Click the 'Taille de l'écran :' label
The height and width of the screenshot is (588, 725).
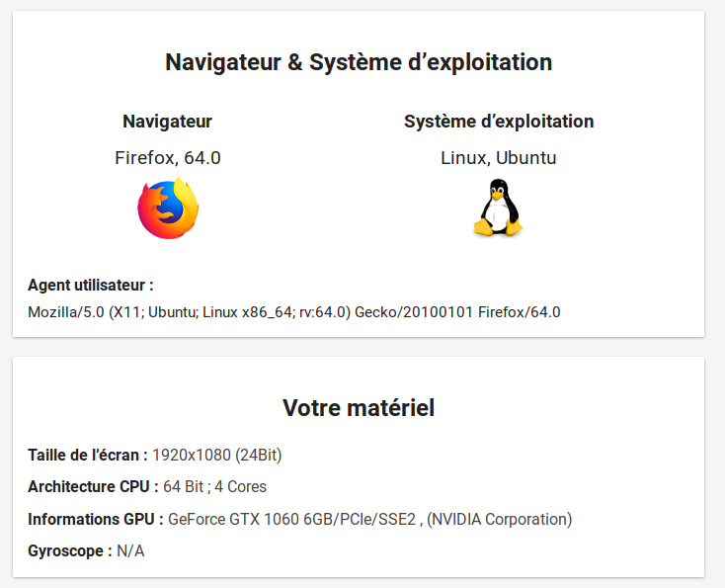coord(87,455)
